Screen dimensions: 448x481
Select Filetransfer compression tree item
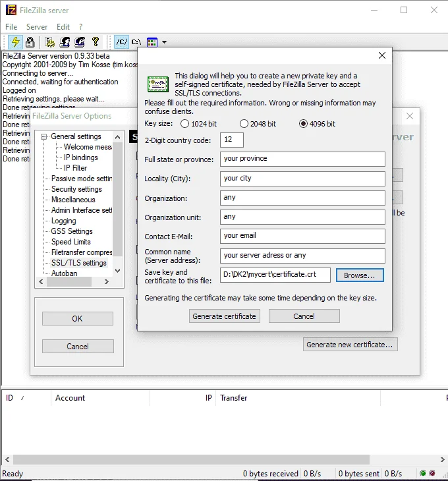[x=82, y=252]
